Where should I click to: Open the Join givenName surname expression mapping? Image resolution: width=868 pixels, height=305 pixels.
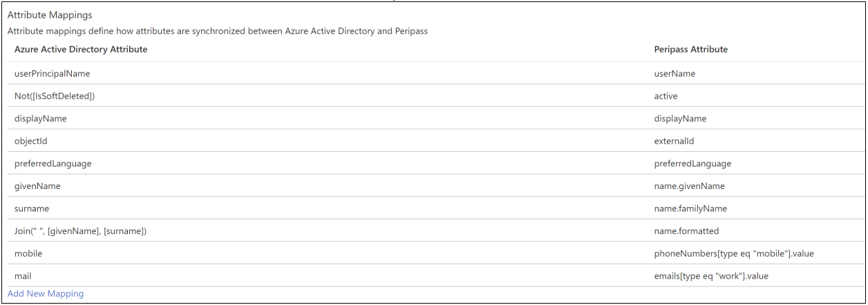(81, 231)
